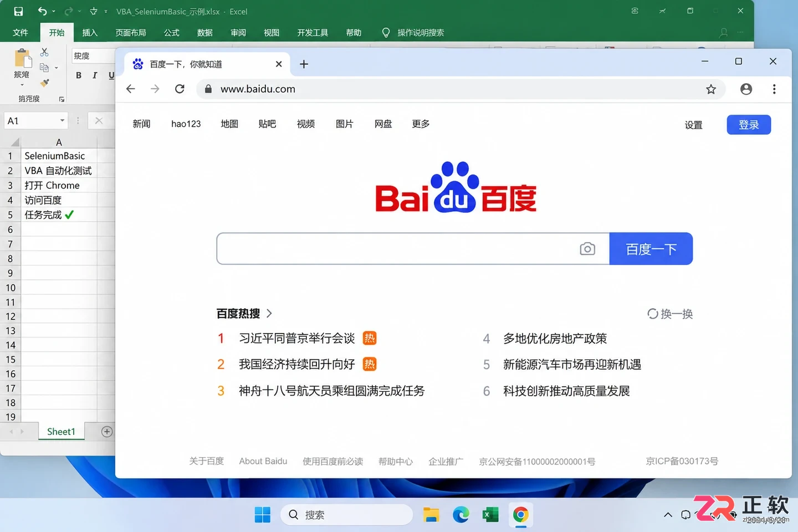
Task: Open the clipboard group dialog launcher
Action: point(62,99)
